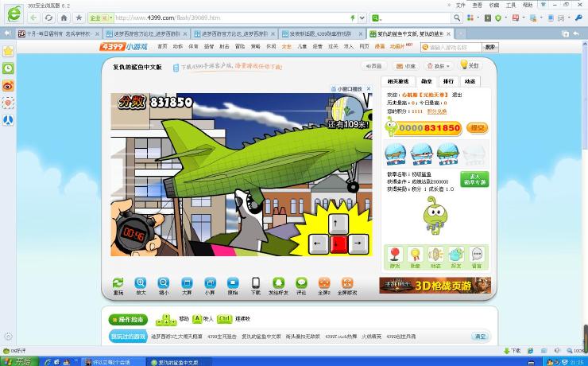Open the 帮助 Help menu
The height and width of the screenshot is (366, 588).
(x=528, y=6)
